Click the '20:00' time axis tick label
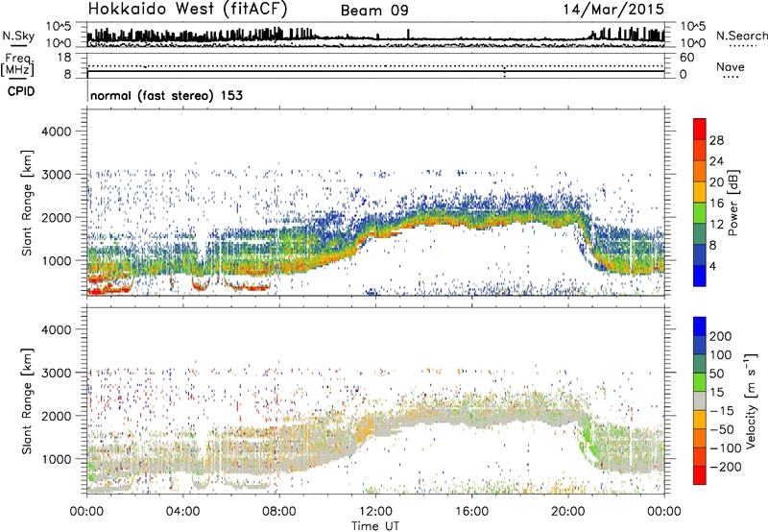Screen dimensions: 768x532 tap(567, 512)
